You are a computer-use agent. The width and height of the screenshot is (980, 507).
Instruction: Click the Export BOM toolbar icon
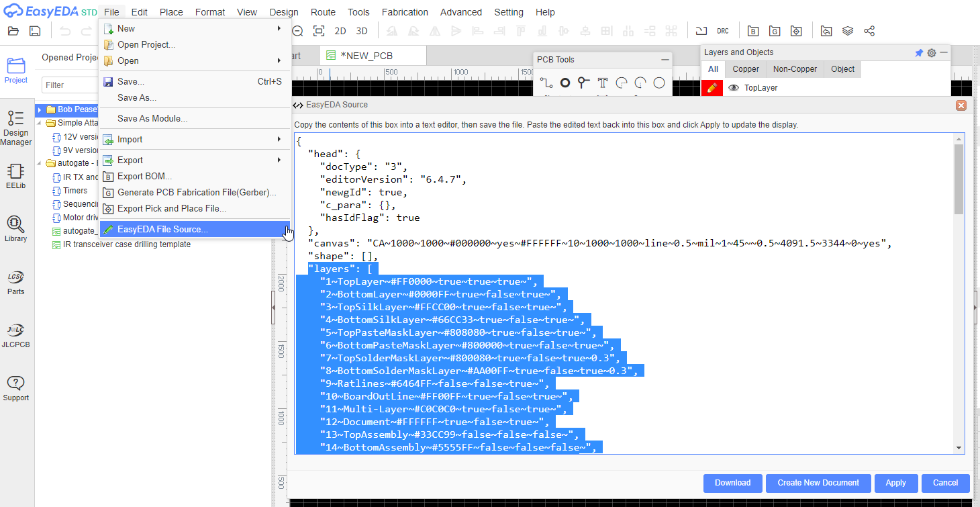tap(753, 31)
